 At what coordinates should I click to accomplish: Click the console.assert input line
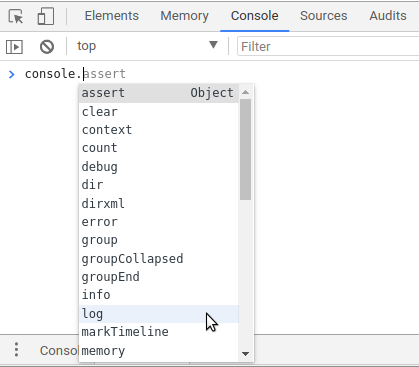pos(75,74)
